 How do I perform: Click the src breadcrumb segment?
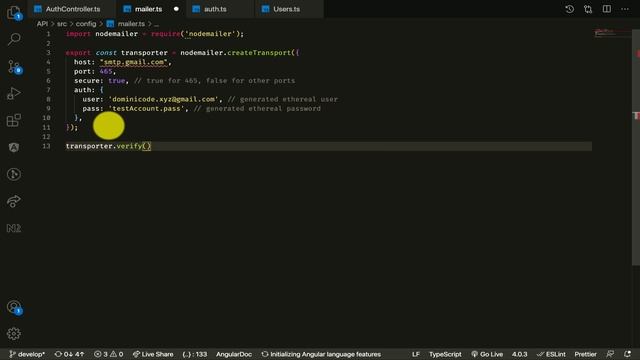click(x=62, y=24)
